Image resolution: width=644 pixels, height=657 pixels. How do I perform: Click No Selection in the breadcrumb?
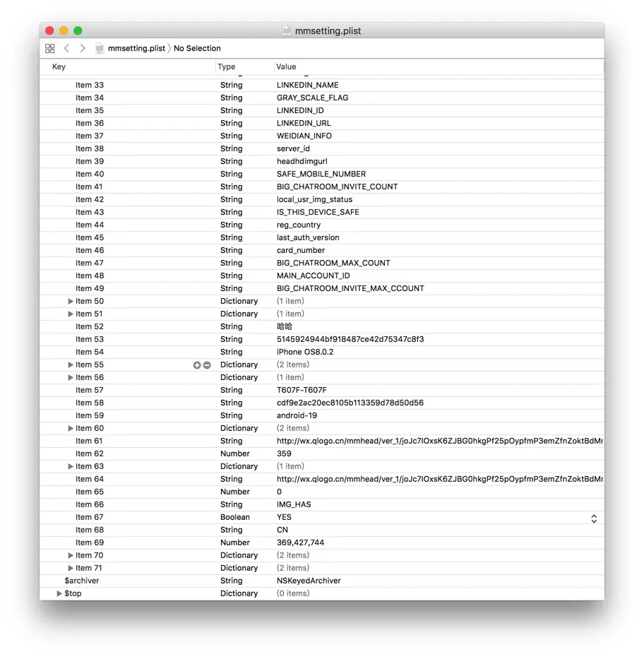(x=197, y=48)
